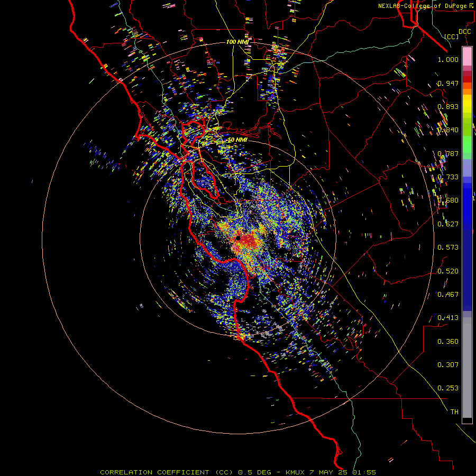The width and height of the screenshot is (476, 476).
Task: Click the 0.307 legend value
Action: (448, 365)
